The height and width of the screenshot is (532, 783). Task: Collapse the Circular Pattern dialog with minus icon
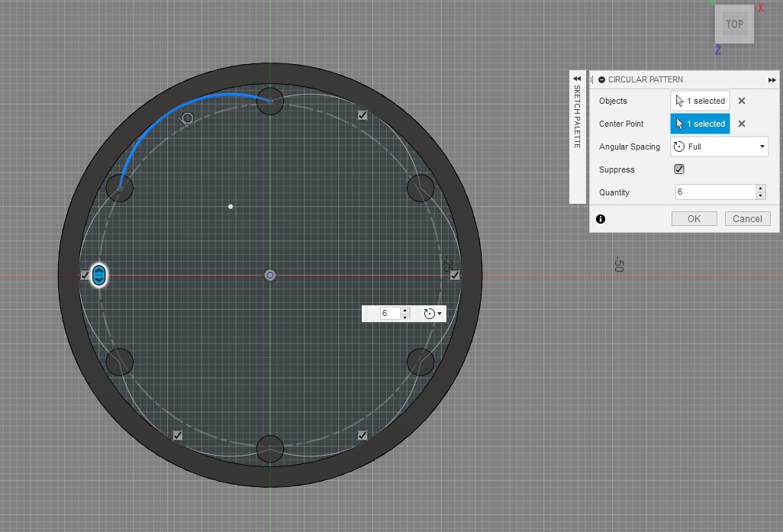602,79
